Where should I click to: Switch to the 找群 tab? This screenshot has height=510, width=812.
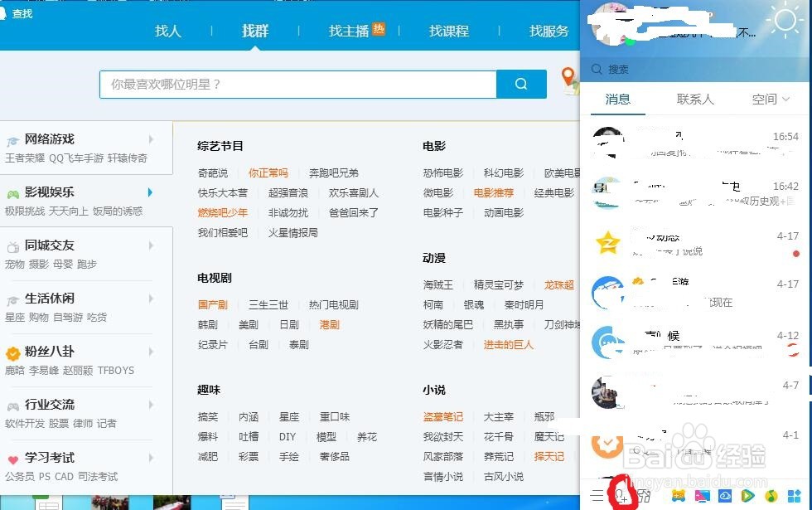255,32
